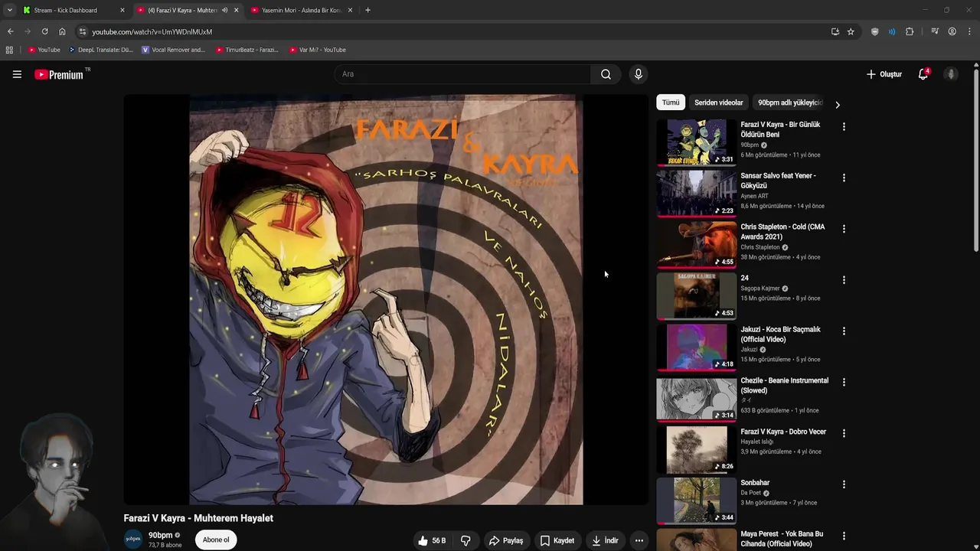Bookmark this page with star icon

click(x=851, y=31)
